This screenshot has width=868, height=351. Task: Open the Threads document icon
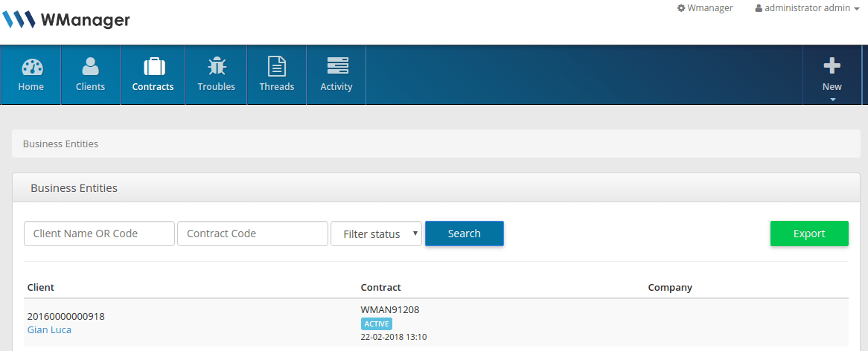tap(277, 67)
